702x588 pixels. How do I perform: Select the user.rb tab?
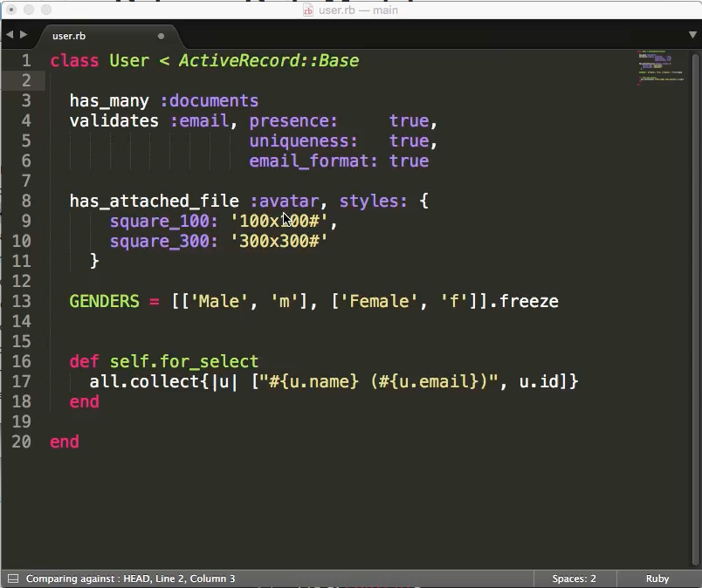pyautogui.click(x=70, y=37)
